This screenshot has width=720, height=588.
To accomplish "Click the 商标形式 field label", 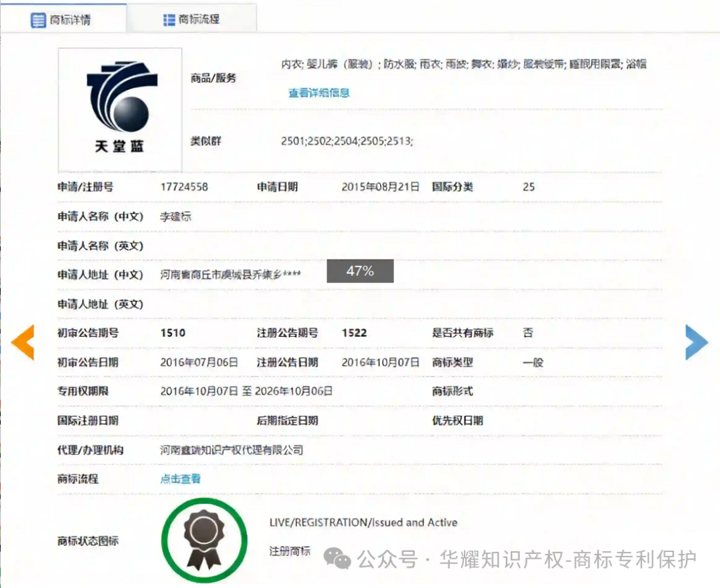I will click(x=452, y=391).
